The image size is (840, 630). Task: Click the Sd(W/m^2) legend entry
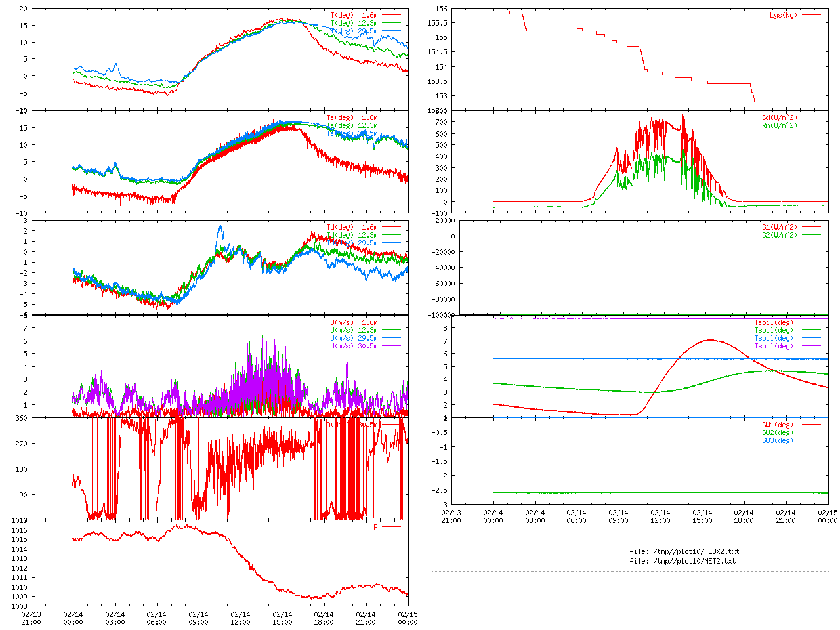780,118
